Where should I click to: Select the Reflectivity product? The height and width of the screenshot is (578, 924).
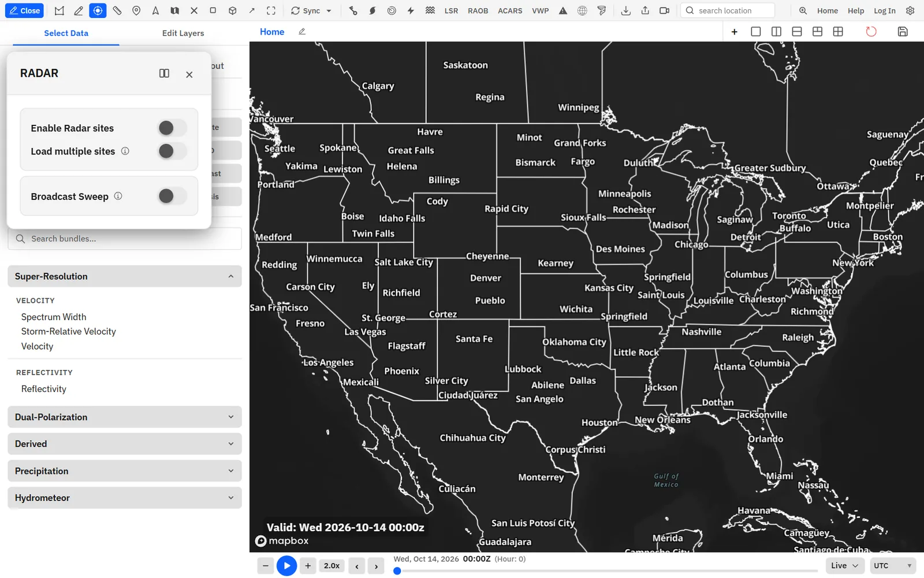(44, 389)
